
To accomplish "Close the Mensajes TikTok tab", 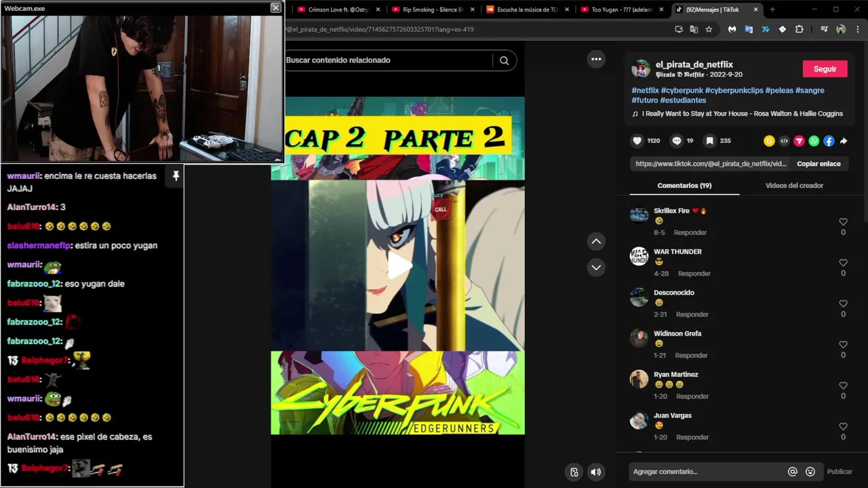I will click(755, 9).
